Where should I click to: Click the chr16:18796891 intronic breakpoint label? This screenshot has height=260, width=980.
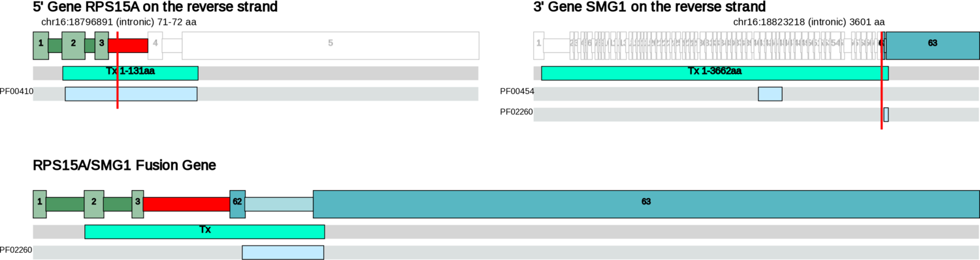[x=118, y=22]
